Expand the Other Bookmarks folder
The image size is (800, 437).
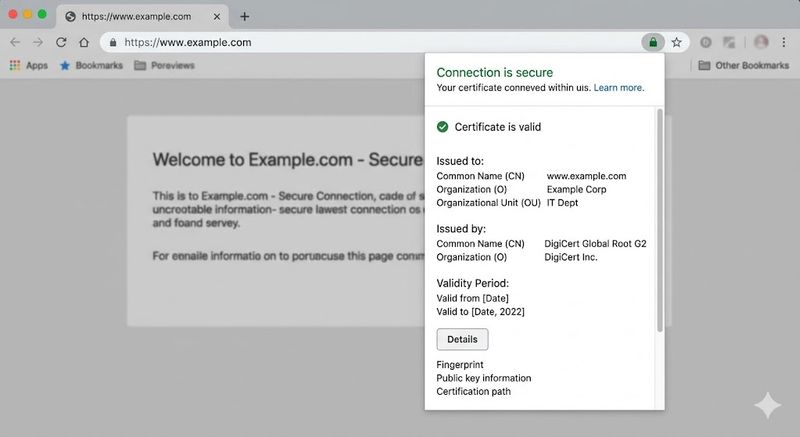coord(743,65)
